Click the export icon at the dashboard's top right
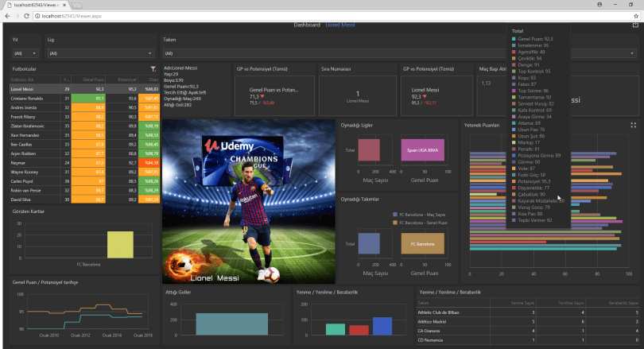 pos(635,25)
